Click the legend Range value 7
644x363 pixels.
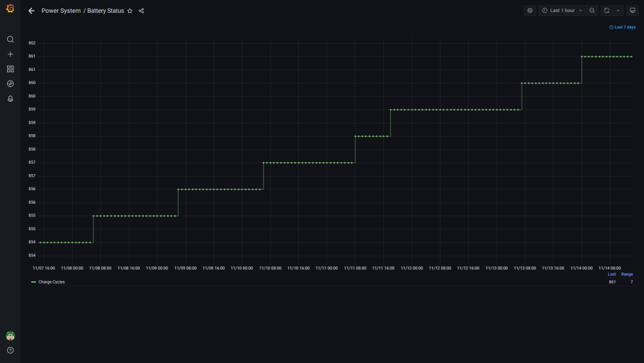(x=632, y=282)
